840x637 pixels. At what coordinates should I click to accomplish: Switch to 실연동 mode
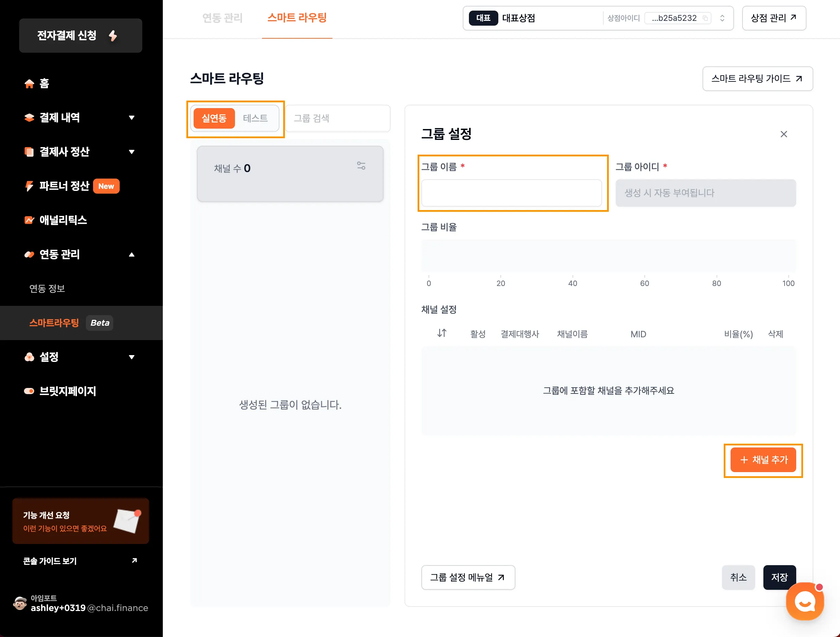[214, 118]
